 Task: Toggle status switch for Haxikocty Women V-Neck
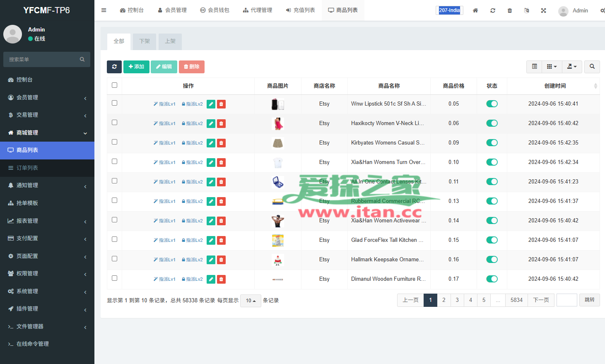(x=492, y=123)
